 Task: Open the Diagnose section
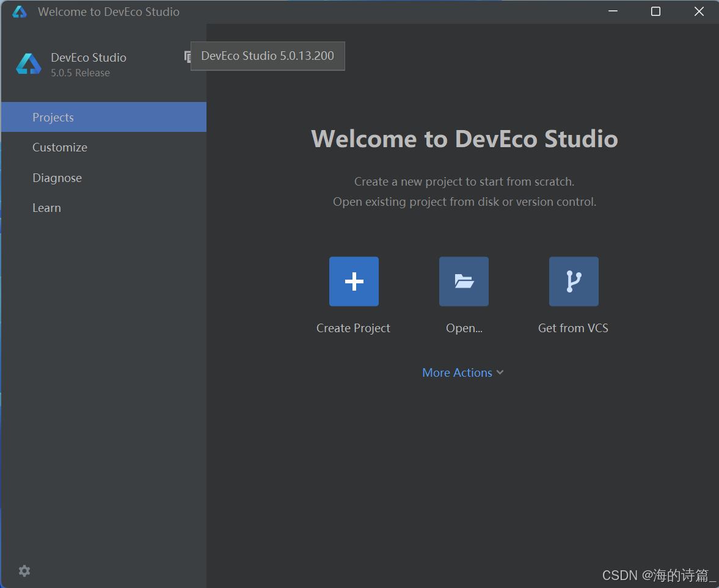(x=104, y=178)
